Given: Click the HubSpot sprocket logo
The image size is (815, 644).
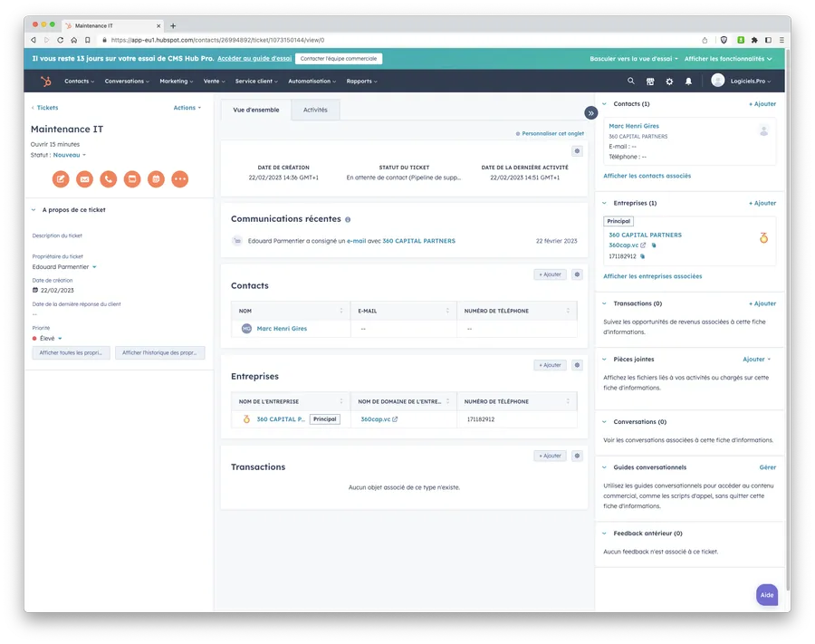Looking at the screenshot, I should pyautogui.click(x=46, y=82).
